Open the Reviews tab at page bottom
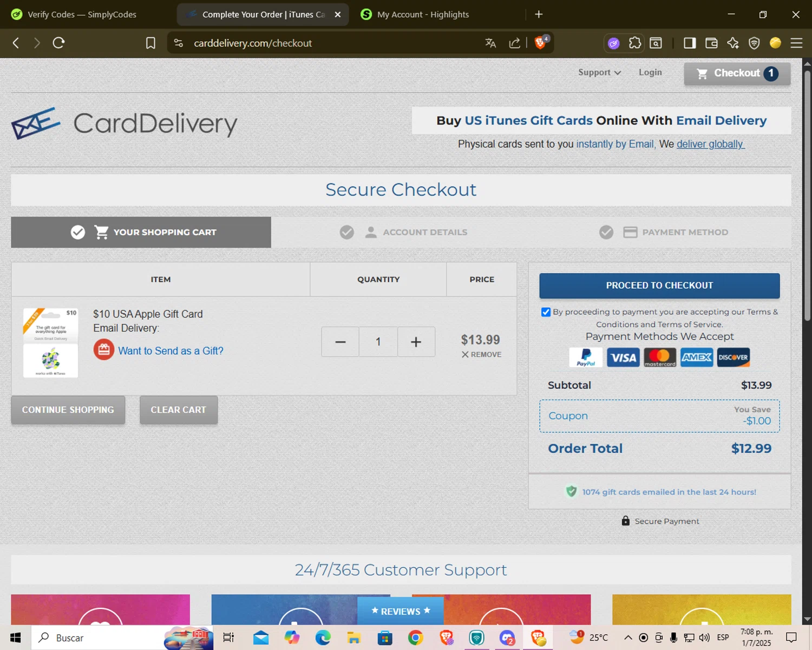This screenshot has width=812, height=650. tap(401, 611)
